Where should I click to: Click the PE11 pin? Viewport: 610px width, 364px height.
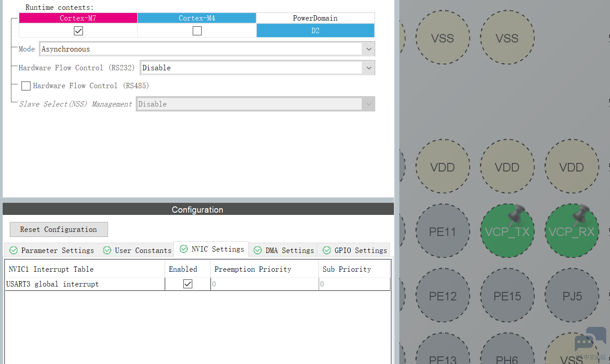443,231
